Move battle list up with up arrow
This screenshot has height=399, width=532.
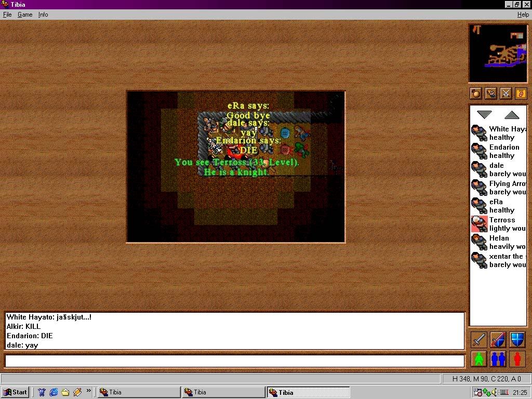[512, 115]
